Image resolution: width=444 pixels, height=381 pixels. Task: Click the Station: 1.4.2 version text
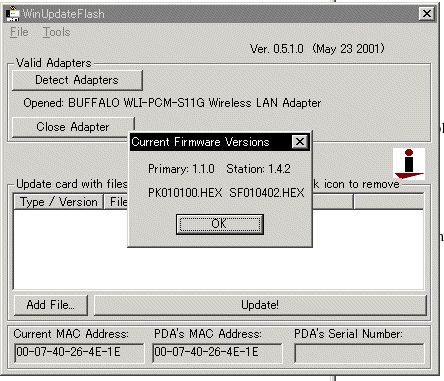point(258,169)
